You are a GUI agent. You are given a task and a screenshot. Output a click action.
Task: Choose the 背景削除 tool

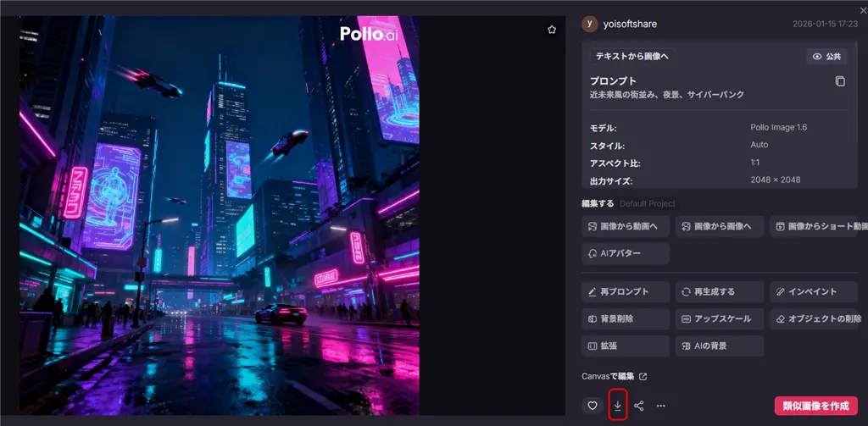pos(626,318)
